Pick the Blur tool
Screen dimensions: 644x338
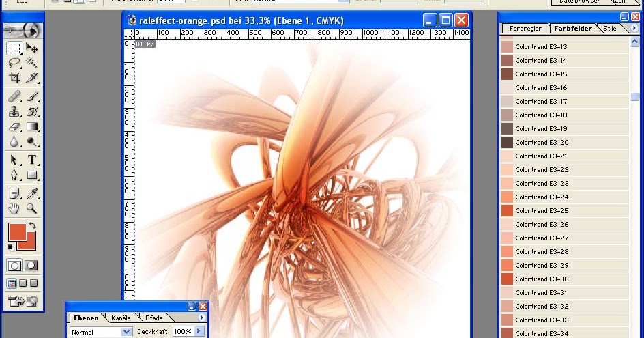point(14,142)
